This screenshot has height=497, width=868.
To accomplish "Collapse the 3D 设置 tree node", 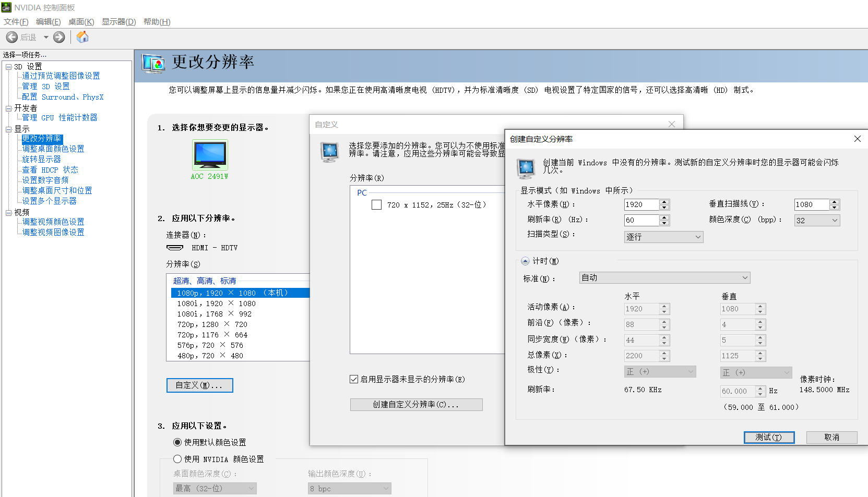I will pyautogui.click(x=8, y=67).
